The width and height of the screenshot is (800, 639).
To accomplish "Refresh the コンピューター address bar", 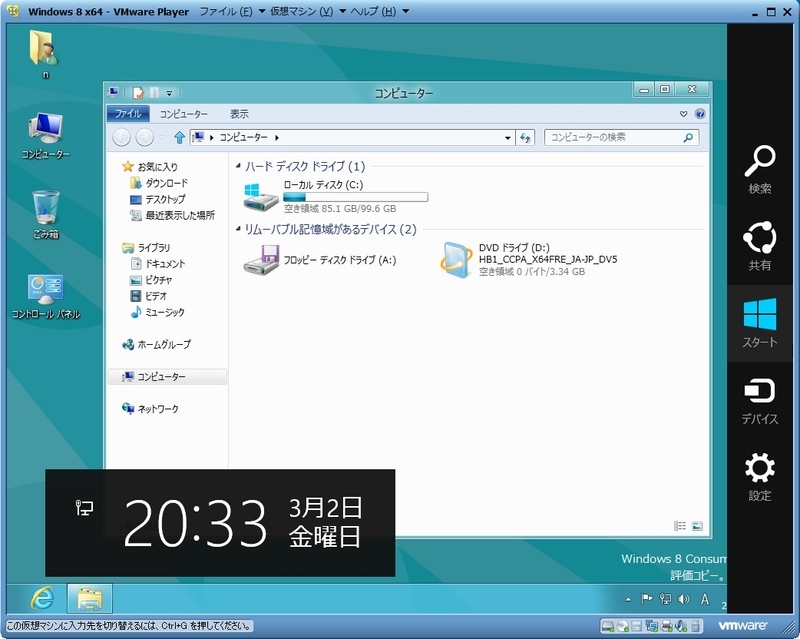I will coord(525,137).
